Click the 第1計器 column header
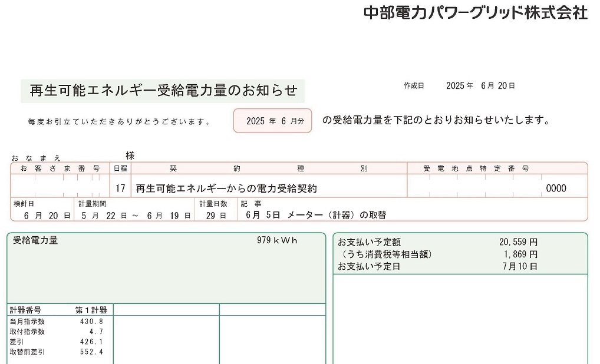The image size is (600, 364). coord(91,310)
